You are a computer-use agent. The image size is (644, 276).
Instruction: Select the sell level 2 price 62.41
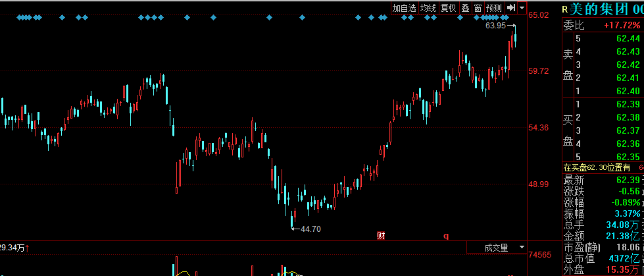(628, 78)
